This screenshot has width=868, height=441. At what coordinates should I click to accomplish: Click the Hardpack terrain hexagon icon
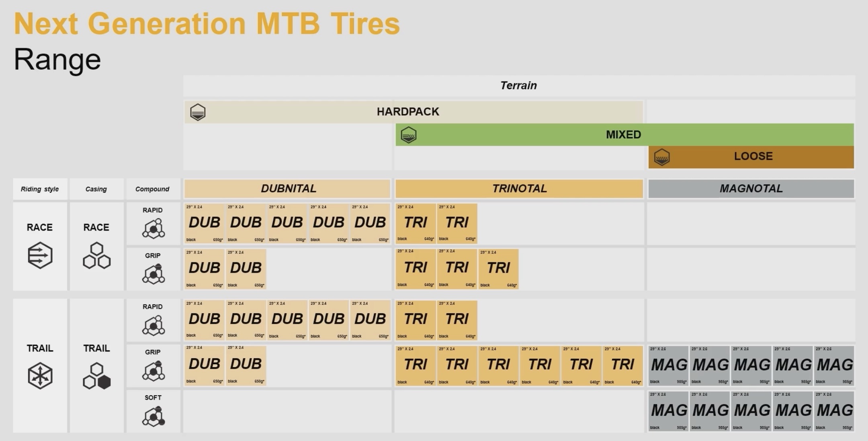tap(198, 112)
